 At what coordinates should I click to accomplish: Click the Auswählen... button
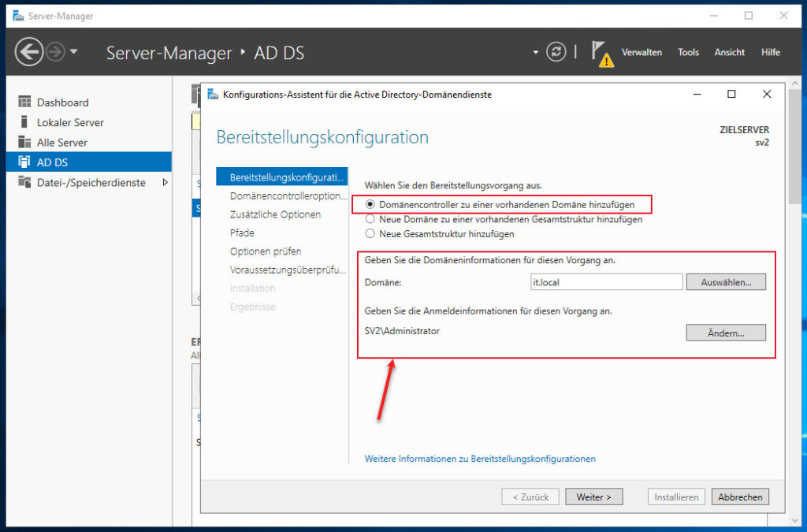pos(726,282)
